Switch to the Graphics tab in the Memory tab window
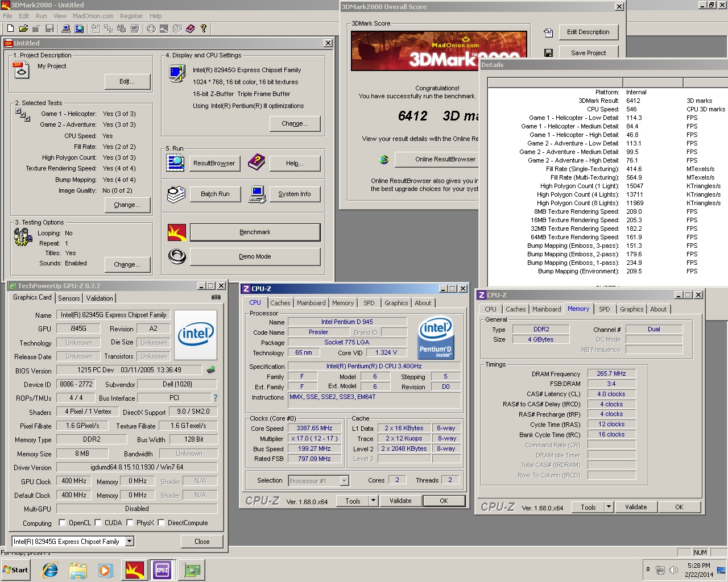Image resolution: width=728 pixels, height=582 pixels. point(632,310)
